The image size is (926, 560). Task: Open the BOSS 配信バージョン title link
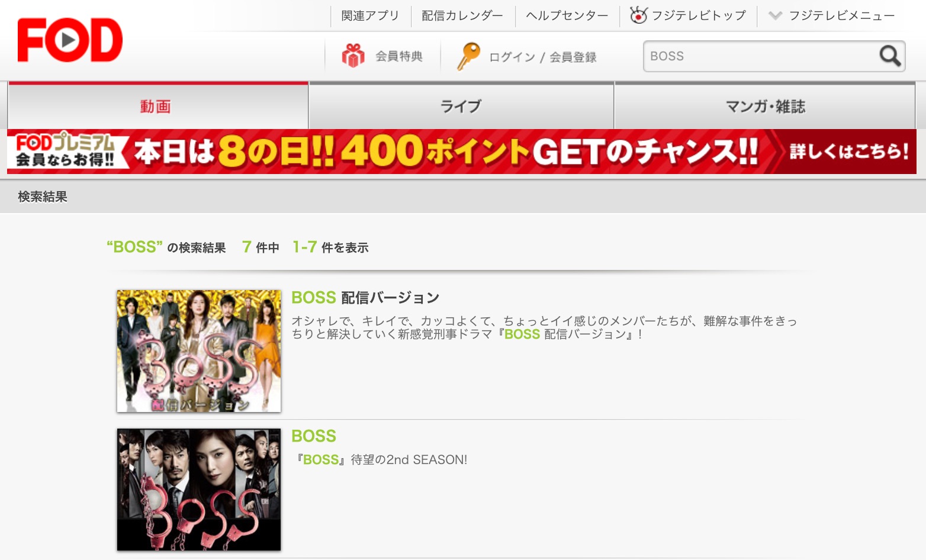(365, 297)
